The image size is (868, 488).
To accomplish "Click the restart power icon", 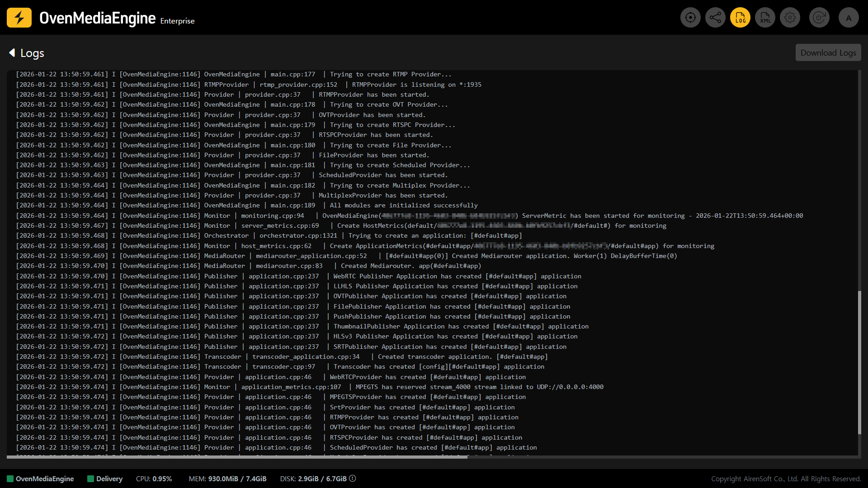I will (x=819, y=18).
